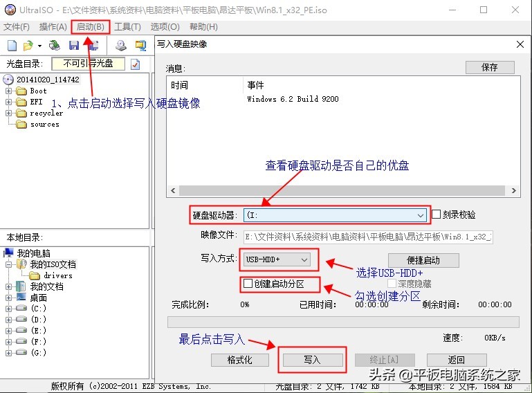Click the 保存 button
Image resolution: width=532 pixels, height=393 pixels.
[490, 67]
